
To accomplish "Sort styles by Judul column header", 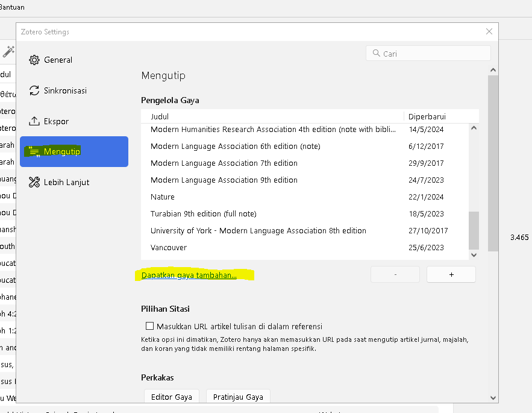I will pos(272,116).
